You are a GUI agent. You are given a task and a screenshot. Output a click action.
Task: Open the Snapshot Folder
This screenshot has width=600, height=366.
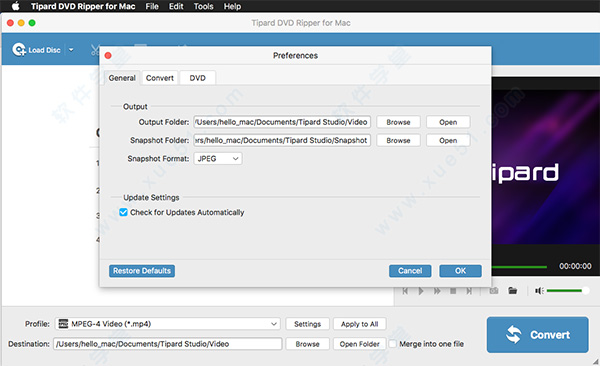click(x=448, y=141)
